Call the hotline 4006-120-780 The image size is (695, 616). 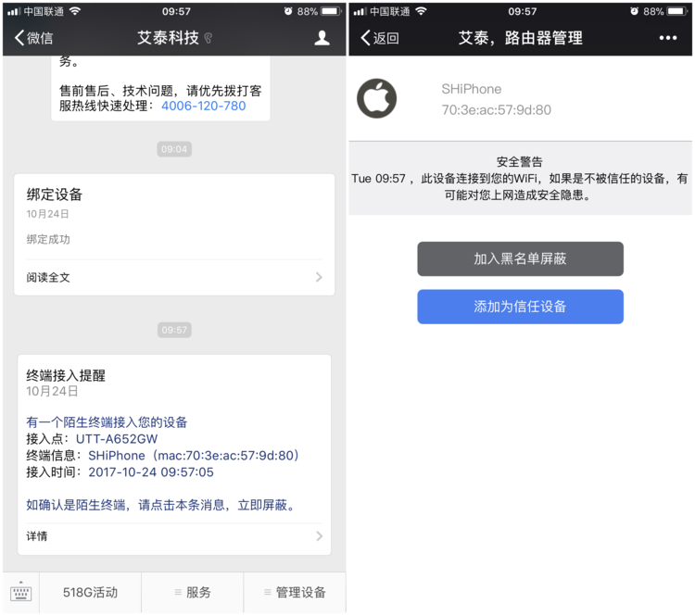[x=204, y=106]
